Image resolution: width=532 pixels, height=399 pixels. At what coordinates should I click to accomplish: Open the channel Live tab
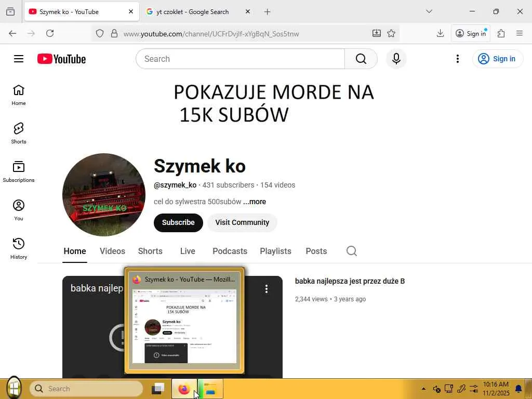pyautogui.click(x=188, y=251)
